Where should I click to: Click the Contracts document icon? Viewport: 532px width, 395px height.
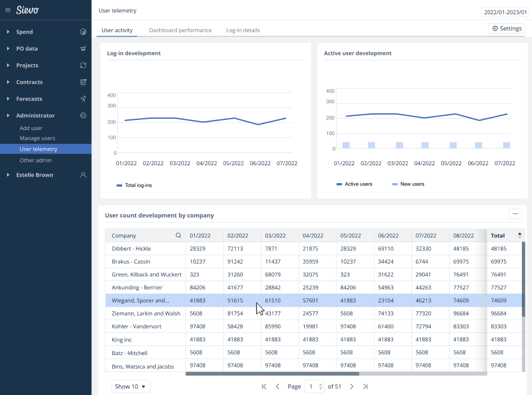[x=83, y=82]
